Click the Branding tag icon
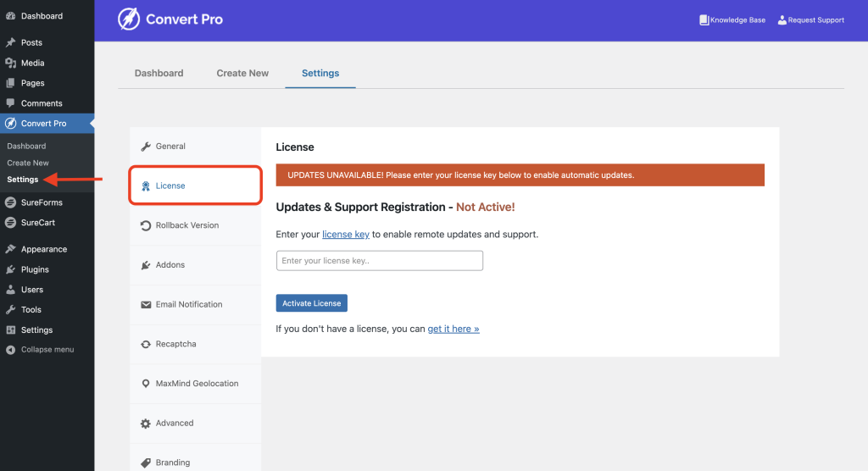This screenshot has height=471, width=868. pyautogui.click(x=146, y=463)
